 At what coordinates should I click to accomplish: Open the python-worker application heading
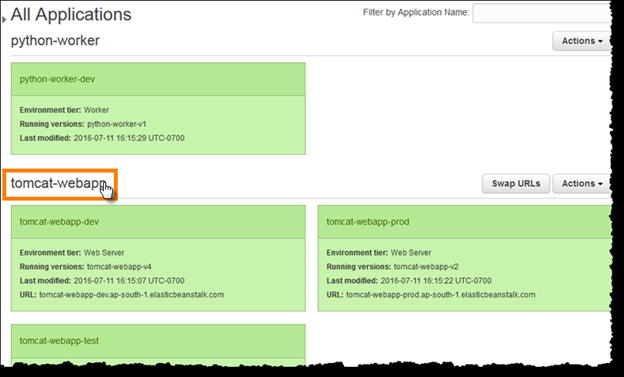(x=55, y=41)
